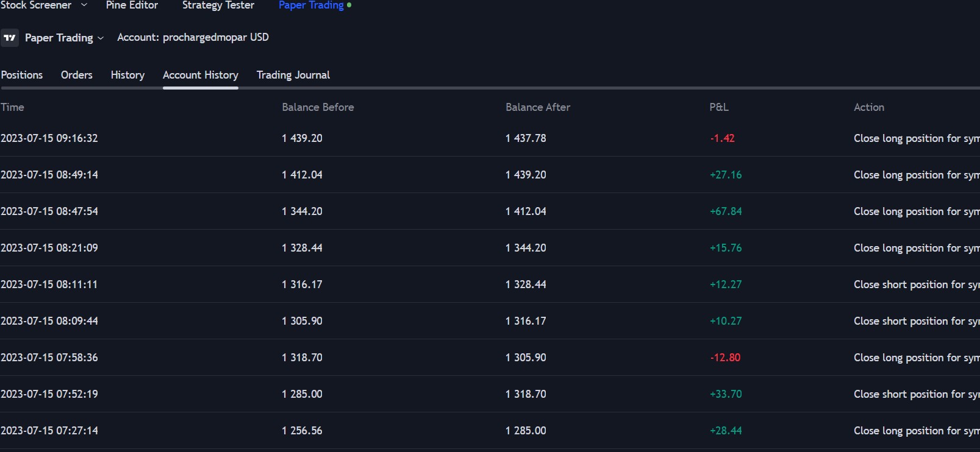This screenshot has width=980, height=452.
Task: Show the Orders tab
Action: coord(77,75)
